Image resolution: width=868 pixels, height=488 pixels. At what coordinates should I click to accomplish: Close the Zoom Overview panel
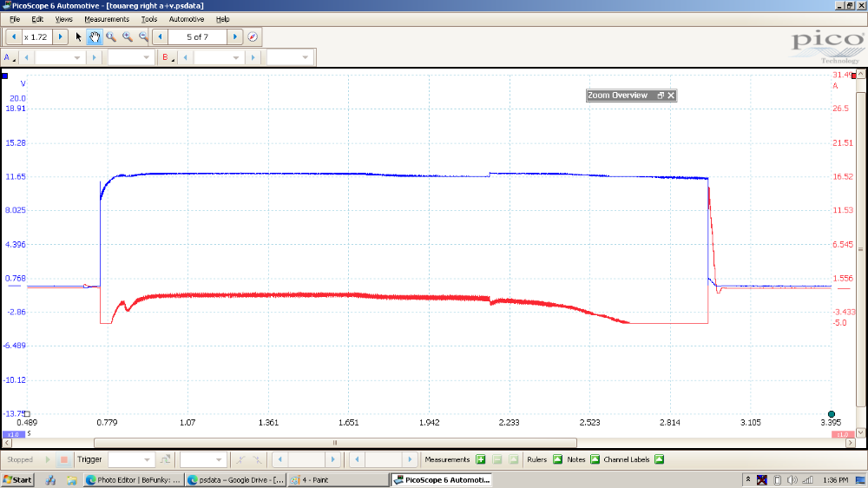tap(670, 96)
